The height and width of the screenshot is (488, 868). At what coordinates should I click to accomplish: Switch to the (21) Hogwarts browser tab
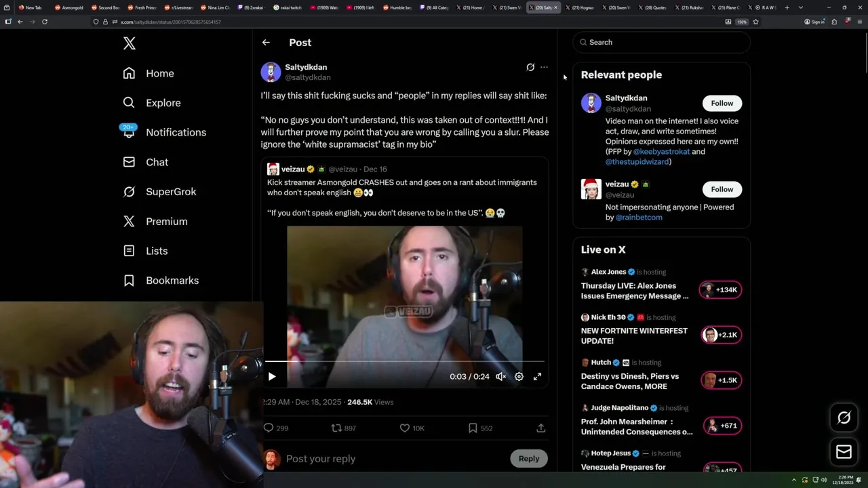pyautogui.click(x=580, y=7)
